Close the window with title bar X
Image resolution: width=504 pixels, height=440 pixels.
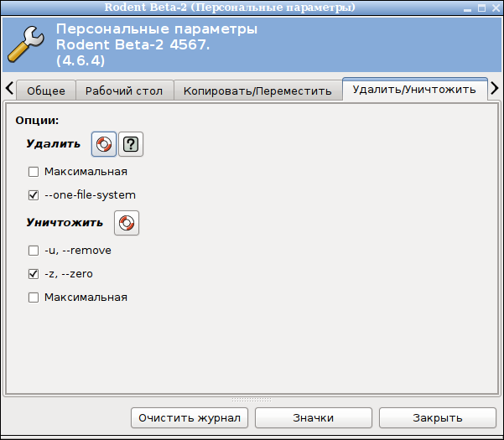[496, 8]
